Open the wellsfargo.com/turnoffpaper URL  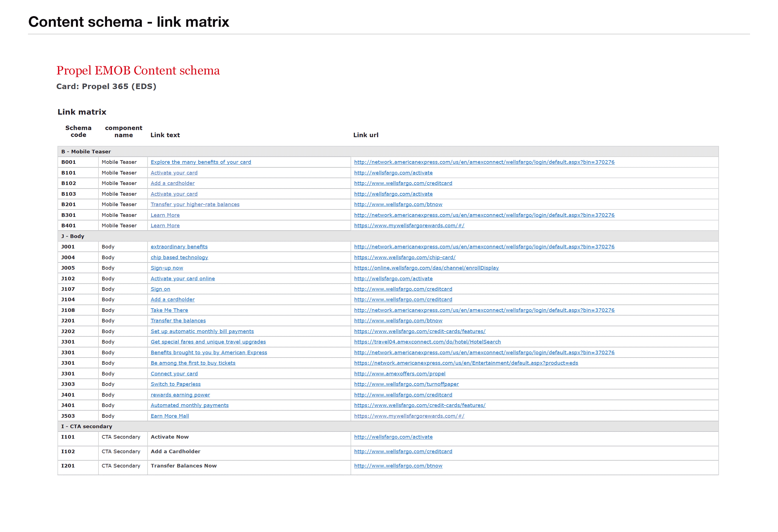pyautogui.click(x=406, y=384)
